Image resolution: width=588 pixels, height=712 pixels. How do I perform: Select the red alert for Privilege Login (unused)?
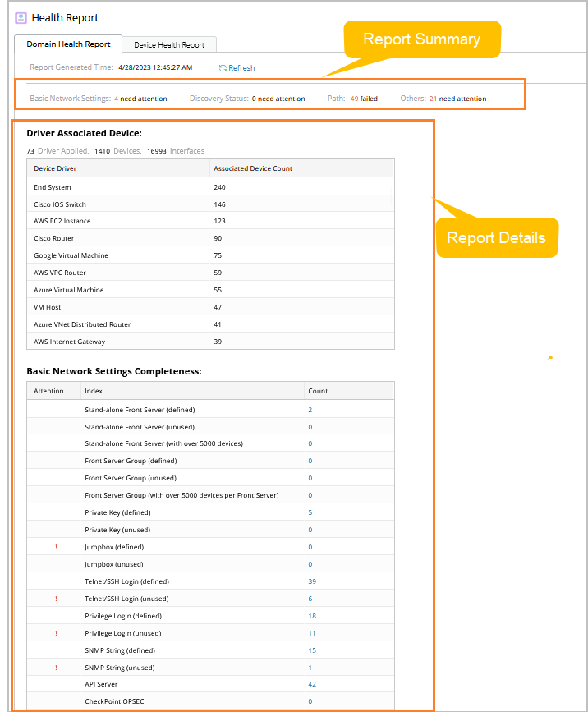point(57,633)
